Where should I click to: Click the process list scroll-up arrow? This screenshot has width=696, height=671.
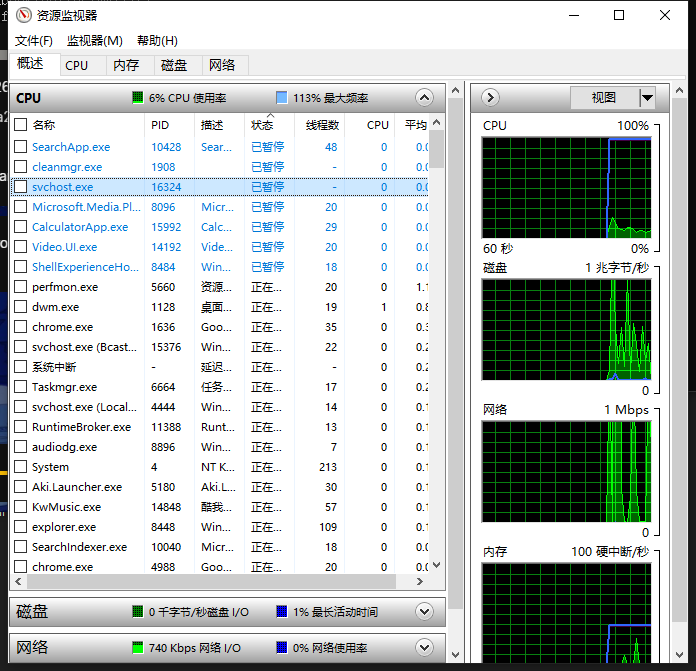click(436, 122)
